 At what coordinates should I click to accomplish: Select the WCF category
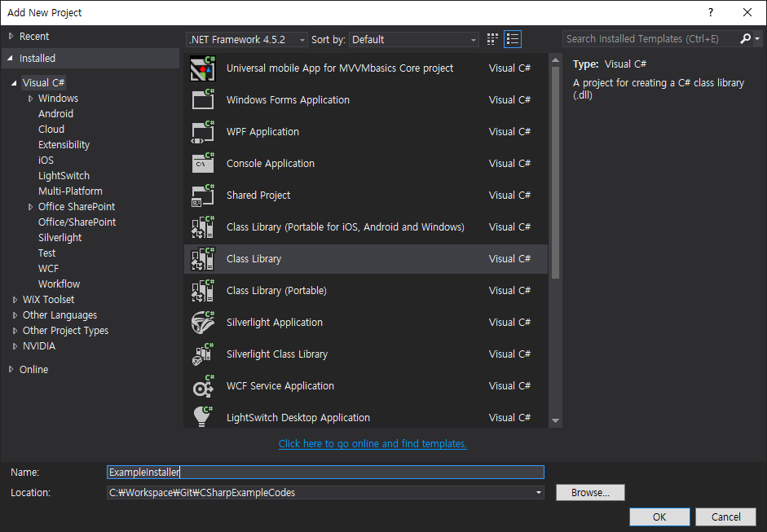(x=48, y=269)
